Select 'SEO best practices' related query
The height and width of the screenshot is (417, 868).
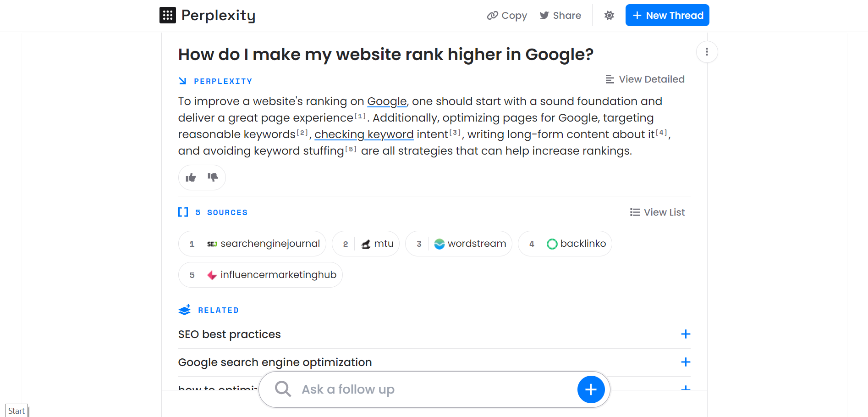point(230,334)
